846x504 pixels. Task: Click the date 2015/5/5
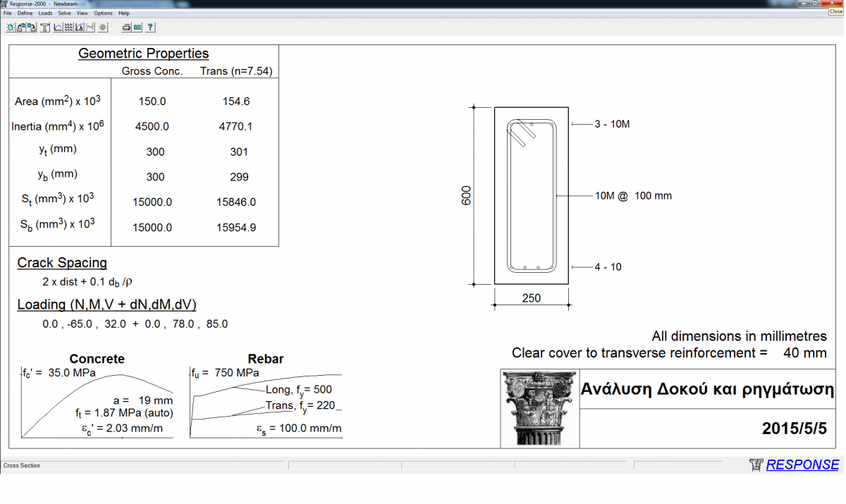click(795, 429)
